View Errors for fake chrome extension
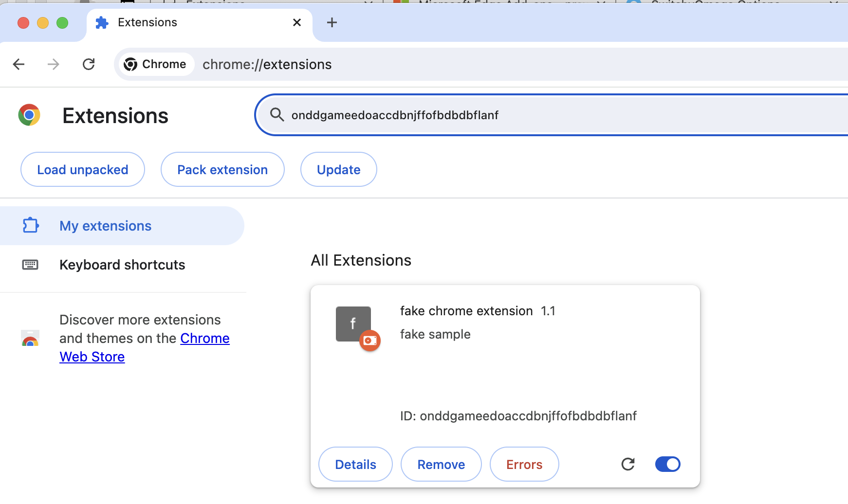 tap(524, 464)
